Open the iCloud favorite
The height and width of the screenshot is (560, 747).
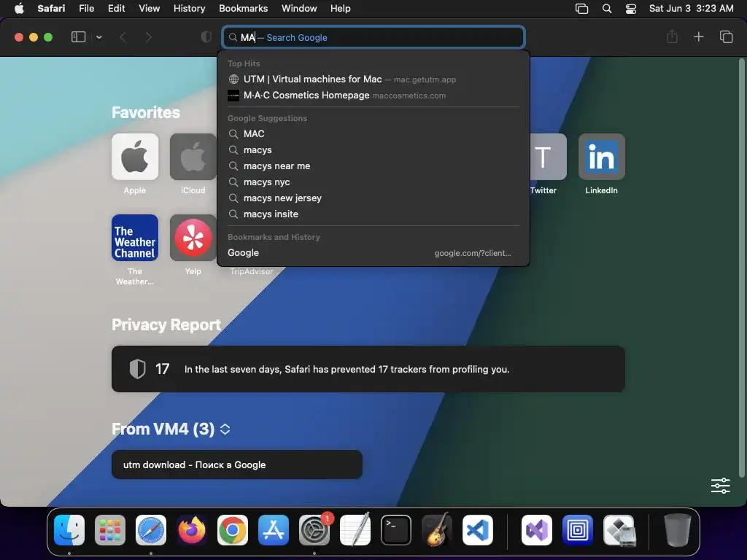[193, 157]
